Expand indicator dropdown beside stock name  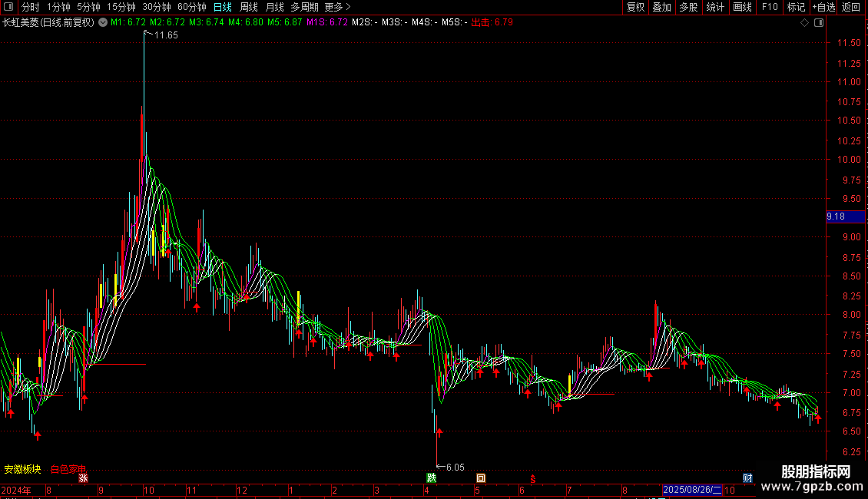[x=103, y=23]
